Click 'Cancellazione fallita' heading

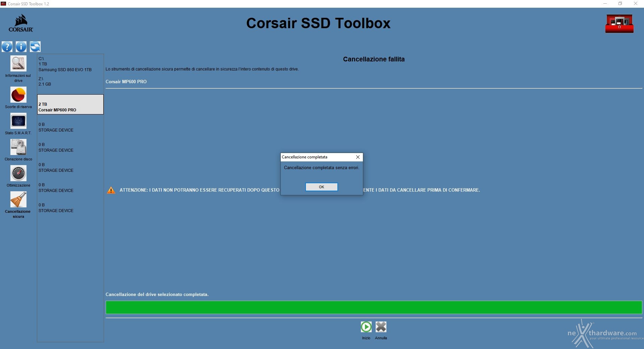click(374, 59)
